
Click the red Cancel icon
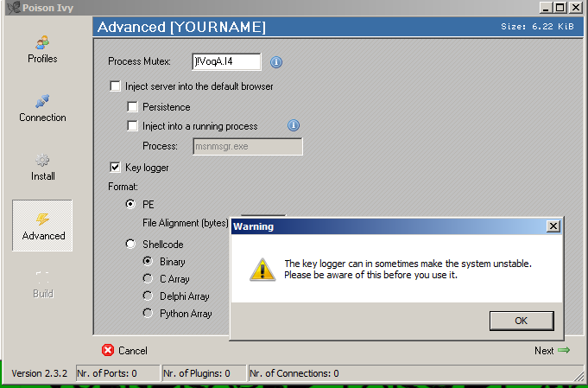[108, 350]
